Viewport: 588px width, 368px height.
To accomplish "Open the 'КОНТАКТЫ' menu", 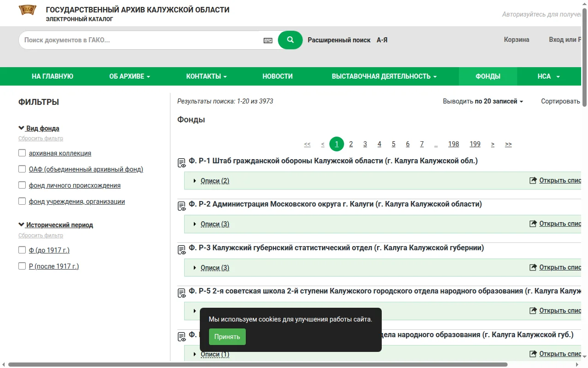I will (206, 76).
